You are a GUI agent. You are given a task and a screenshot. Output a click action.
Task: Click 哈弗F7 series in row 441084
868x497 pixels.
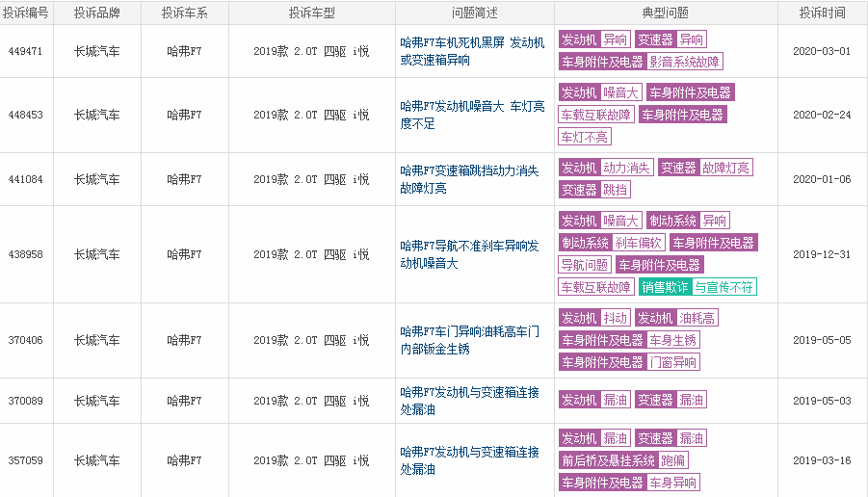pos(184,179)
